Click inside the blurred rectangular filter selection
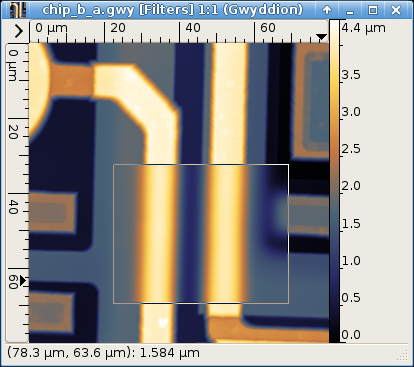The image size is (414, 367). 201,234
